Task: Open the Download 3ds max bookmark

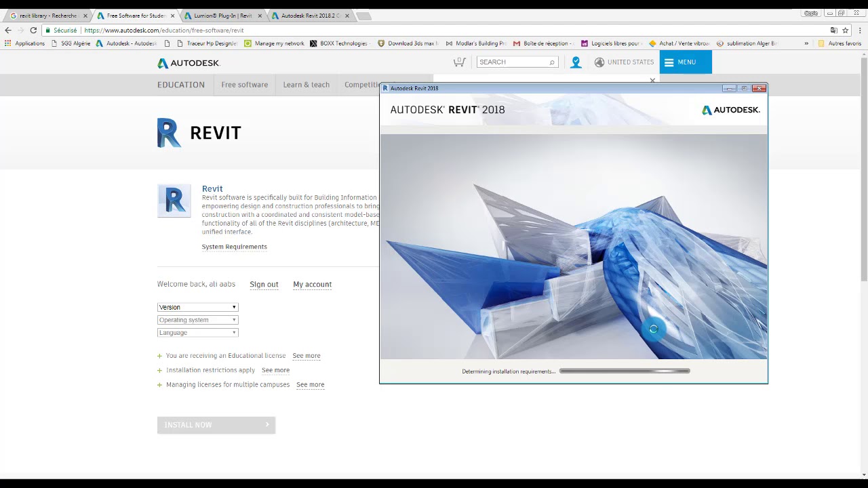Action: point(408,43)
